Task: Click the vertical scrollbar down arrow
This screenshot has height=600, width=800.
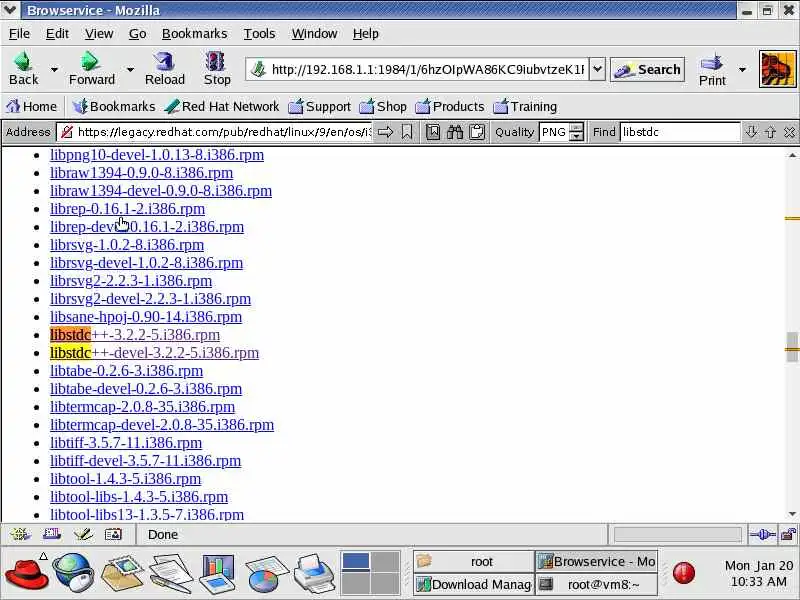Action: point(792,514)
